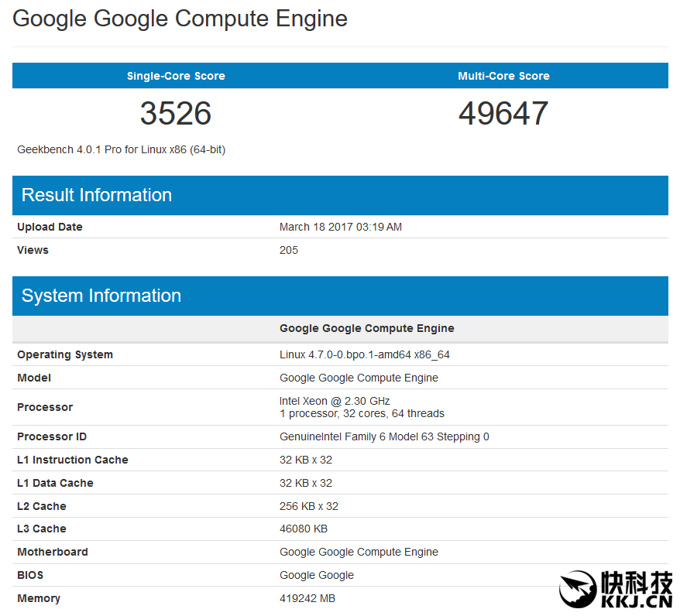This screenshot has height=616, width=680.
Task: Click the Memory 419242 MB value
Action: coord(307,598)
